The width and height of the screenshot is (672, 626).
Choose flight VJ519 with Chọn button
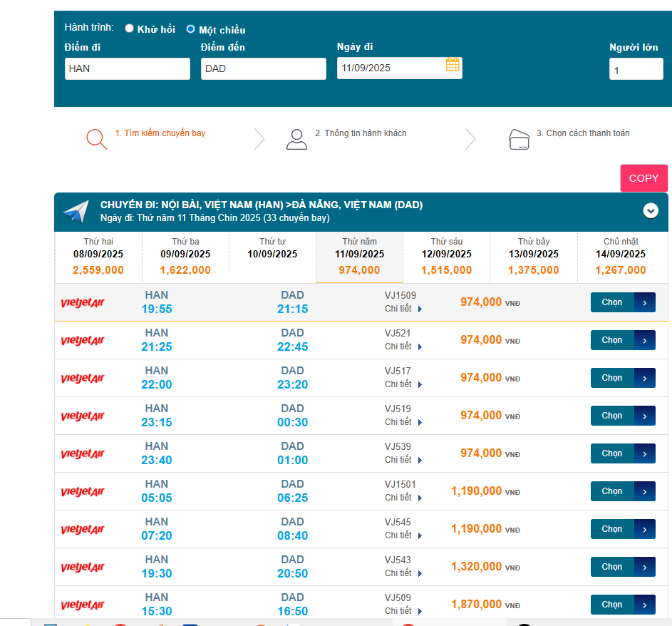point(622,416)
